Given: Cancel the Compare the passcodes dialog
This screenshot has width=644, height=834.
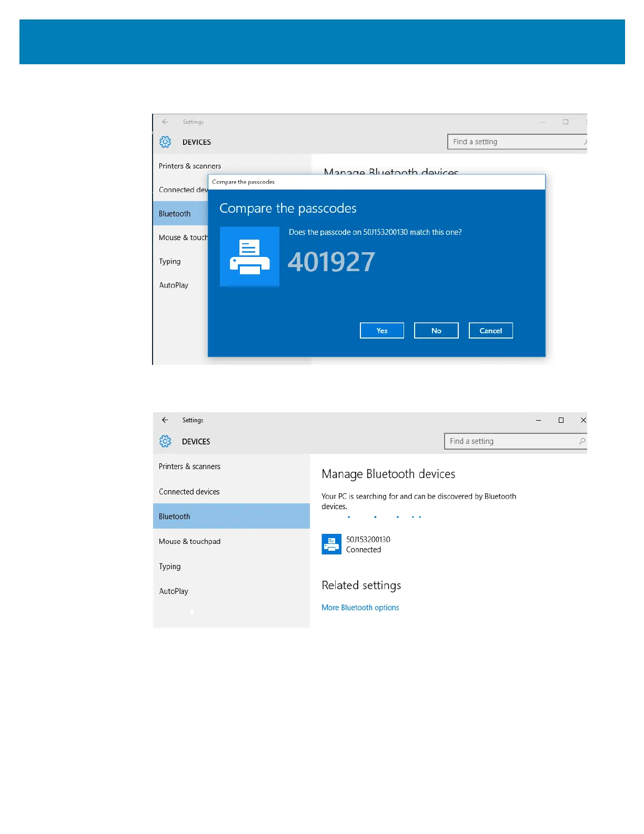Looking at the screenshot, I should (x=490, y=331).
